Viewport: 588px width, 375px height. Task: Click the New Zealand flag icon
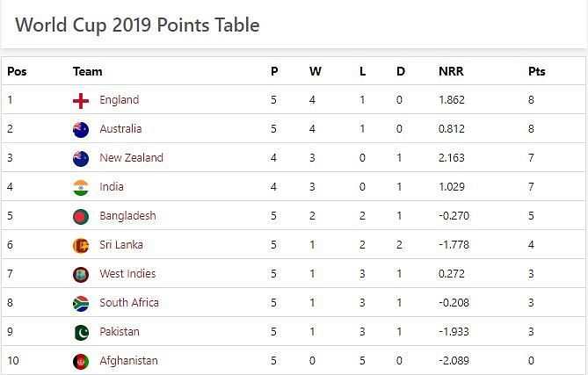click(81, 158)
